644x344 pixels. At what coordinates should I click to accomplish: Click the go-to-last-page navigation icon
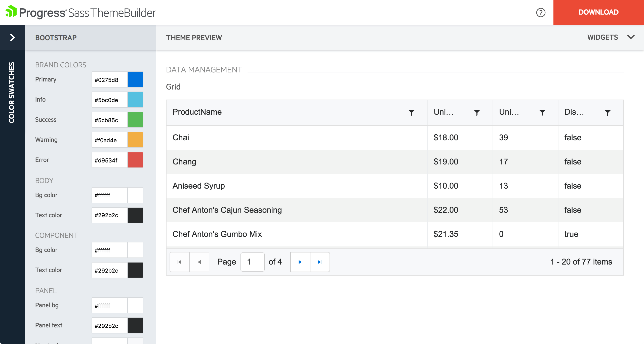[x=320, y=262]
